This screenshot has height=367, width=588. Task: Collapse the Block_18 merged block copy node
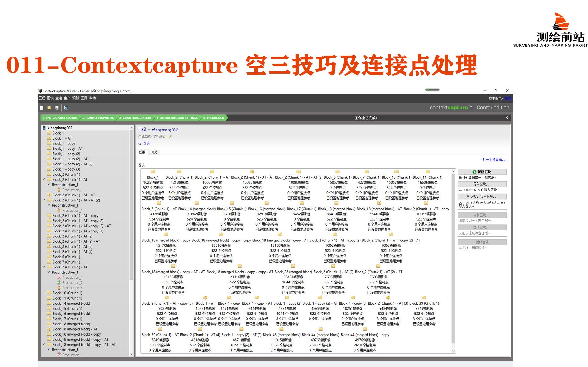pyautogui.click(x=44, y=344)
